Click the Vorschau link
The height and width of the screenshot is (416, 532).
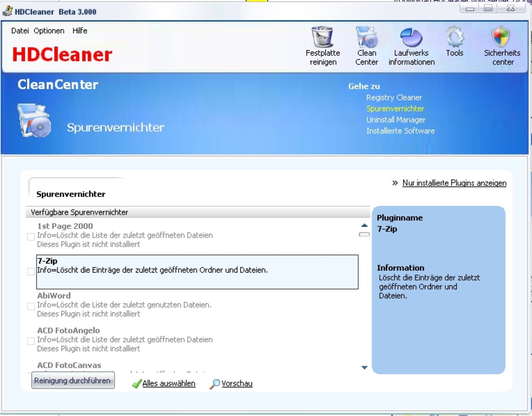click(237, 383)
